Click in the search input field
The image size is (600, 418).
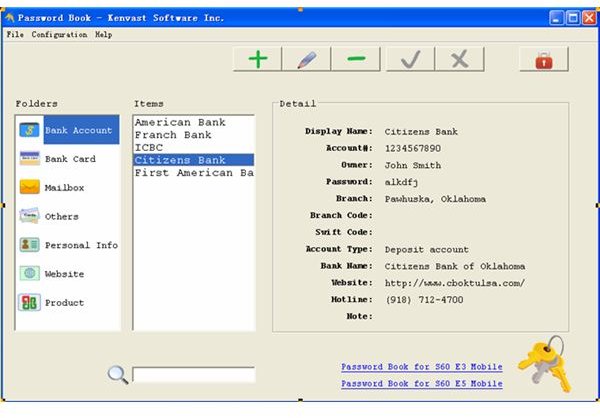pyautogui.click(x=194, y=375)
